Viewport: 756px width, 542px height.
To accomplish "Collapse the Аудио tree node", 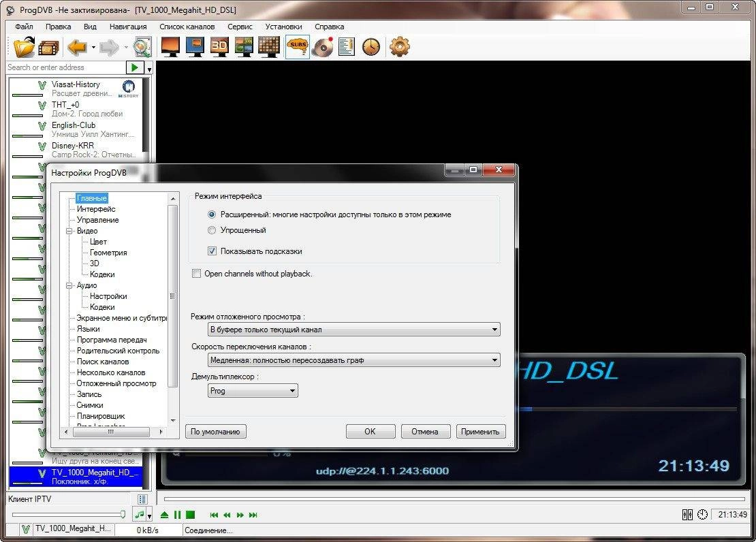I will pos(69,285).
